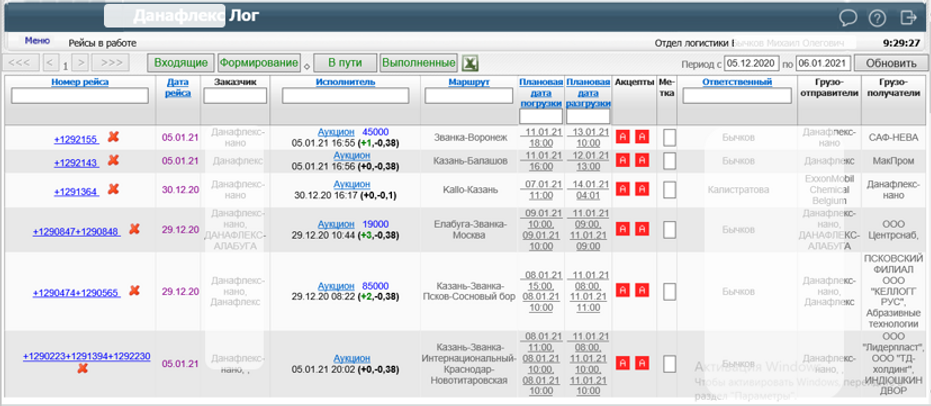Image resolution: width=931 pixels, height=406 pixels.
Task: Check the mark box for trip +1291364
Action: pyautogui.click(x=669, y=189)
